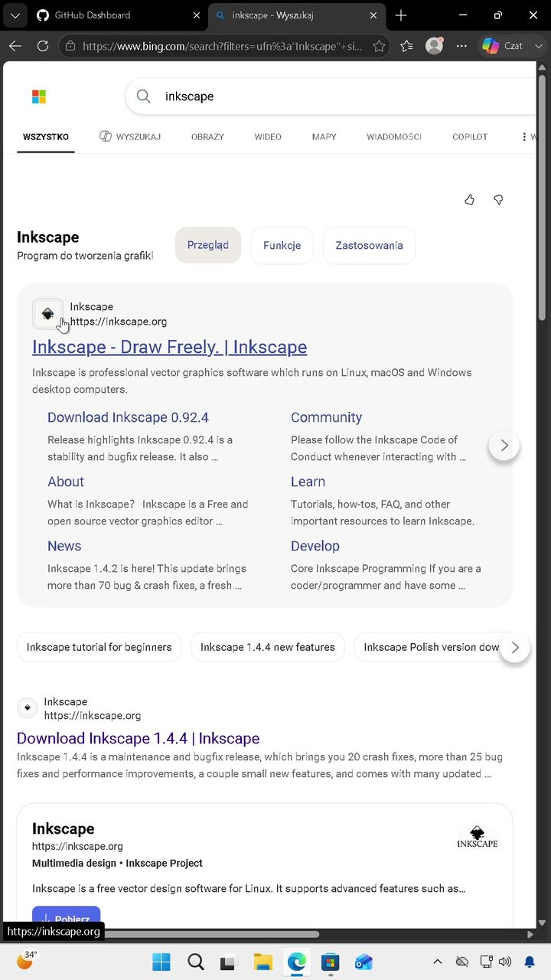
Task: Select the WIADOMOŚCI search tab
Action: 394,137
